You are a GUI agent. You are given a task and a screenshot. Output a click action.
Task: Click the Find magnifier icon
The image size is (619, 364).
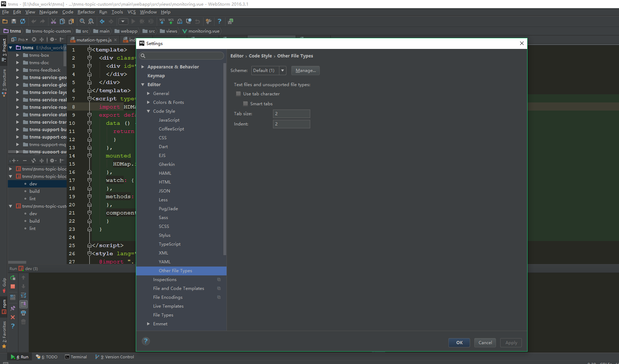(82, 21)
